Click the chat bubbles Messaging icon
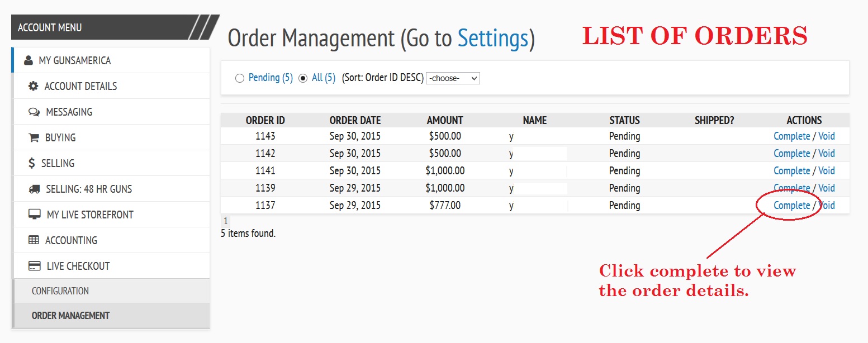This screenshot has width=868, height=343. coord(34,112)
